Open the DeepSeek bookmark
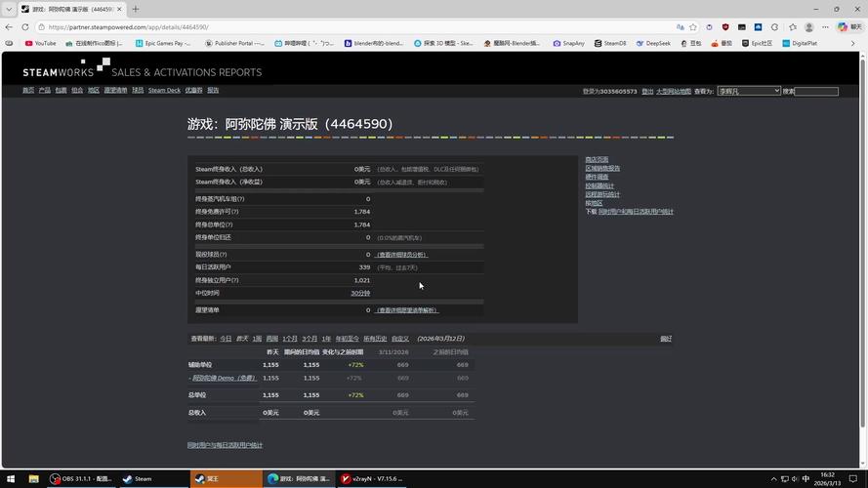The height and width of the screenshot is (488, 868). [653, 43]
